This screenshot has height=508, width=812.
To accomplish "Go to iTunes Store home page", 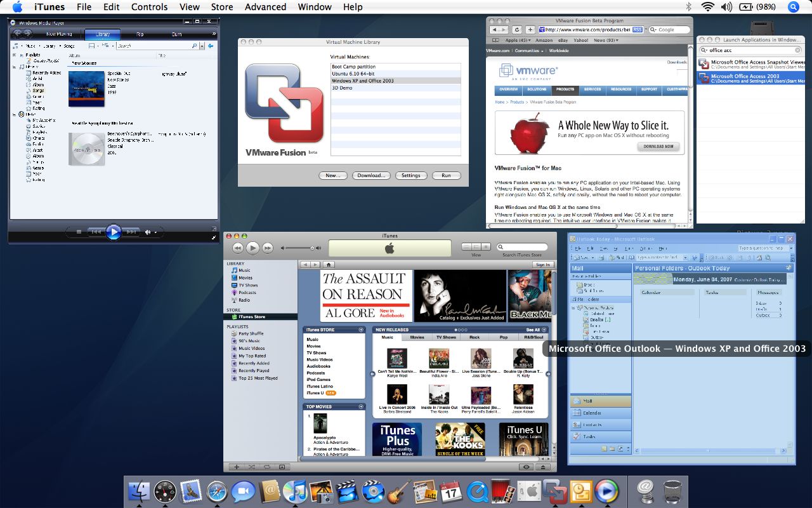I will coord(329,264).
